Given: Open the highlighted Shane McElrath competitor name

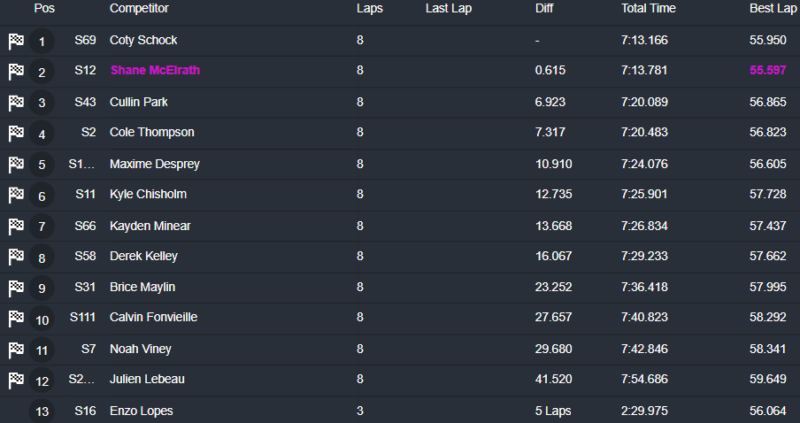Looking at the screenshot, I should (x=155, y=70).
